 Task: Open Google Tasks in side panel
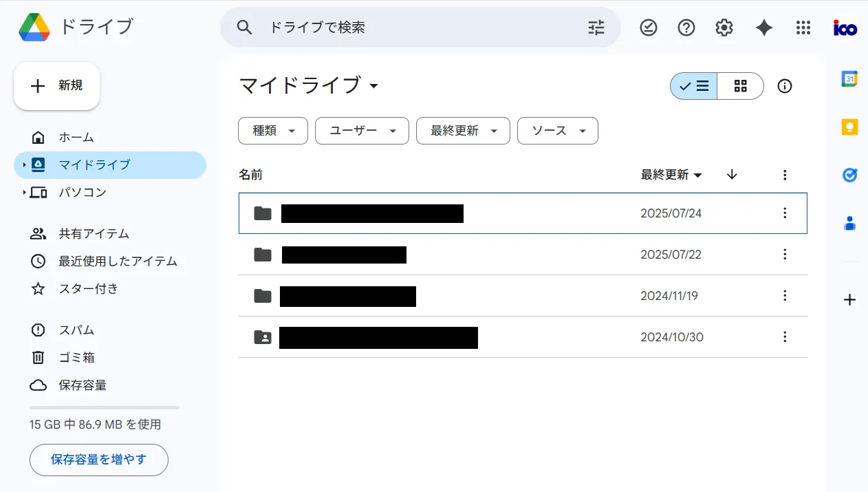coord(849,175)
